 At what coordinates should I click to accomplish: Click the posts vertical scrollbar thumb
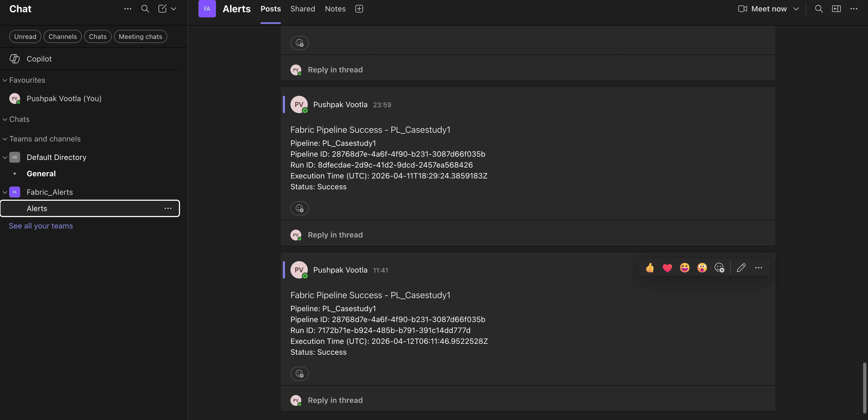(865, 388)
